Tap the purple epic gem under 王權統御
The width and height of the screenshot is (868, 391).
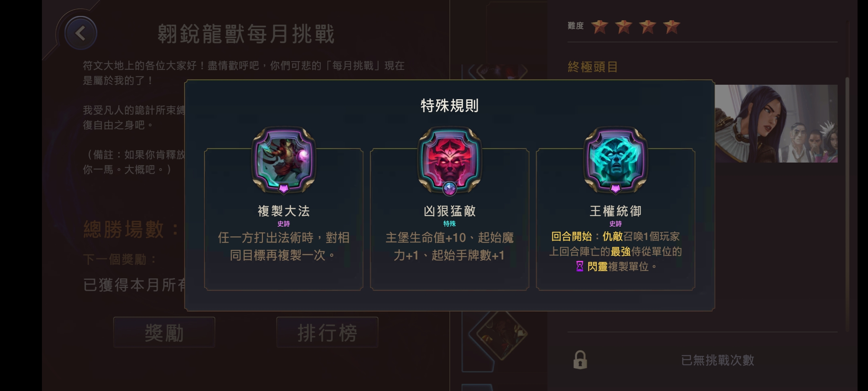coord(616,189)
